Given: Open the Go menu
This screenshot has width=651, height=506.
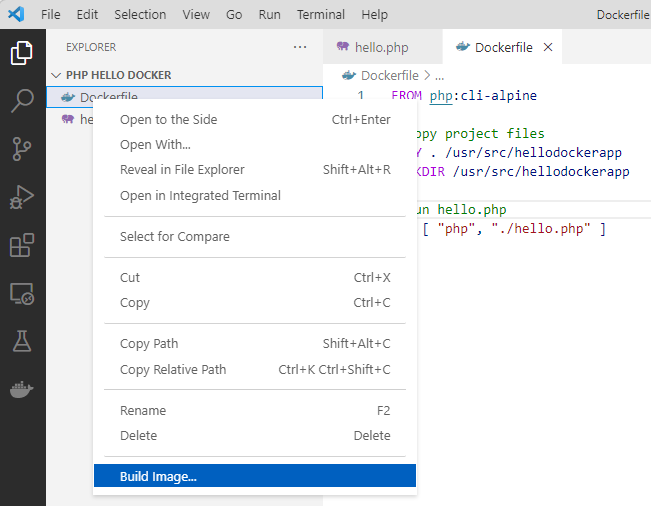Looking at the screenshot, I should point(234,15).
